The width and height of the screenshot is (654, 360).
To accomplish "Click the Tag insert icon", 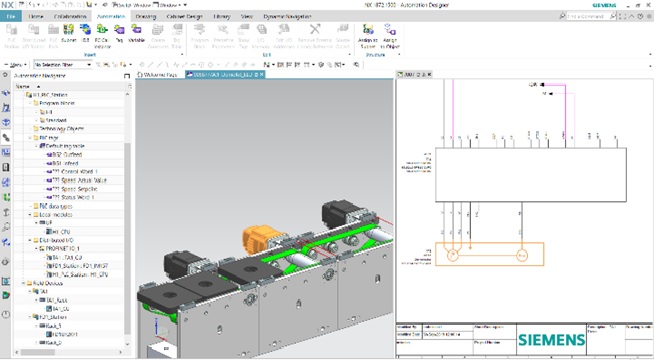I will (x=119, y=30).
